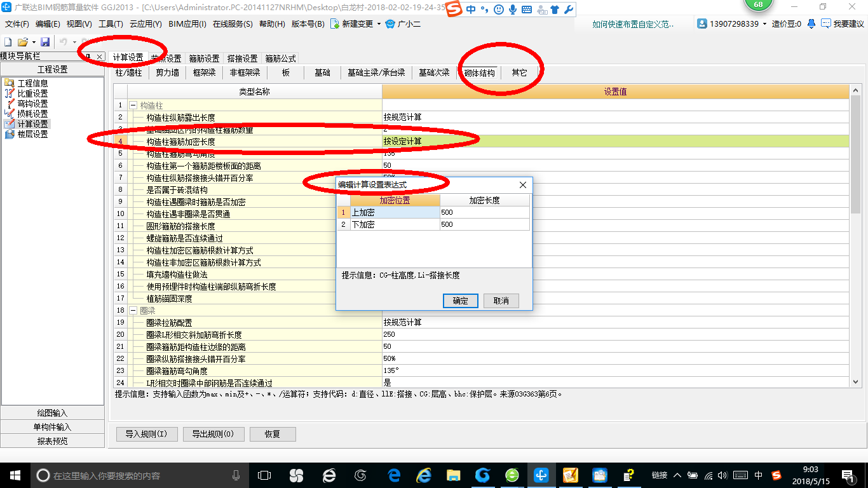Open the dropdown arrow beside Open folder
868x488 pixels.
click(34, 42)
